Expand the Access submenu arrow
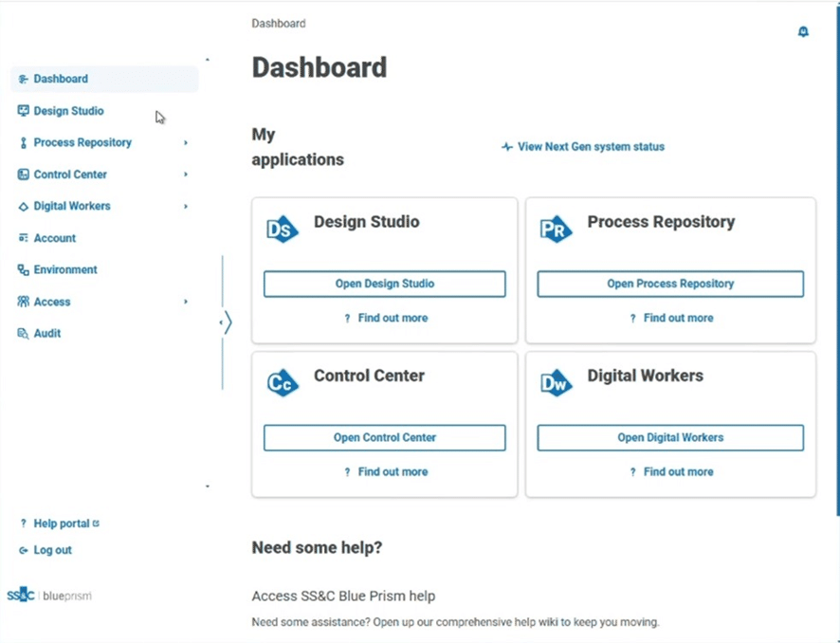840x643 pixels. point(186,302)
